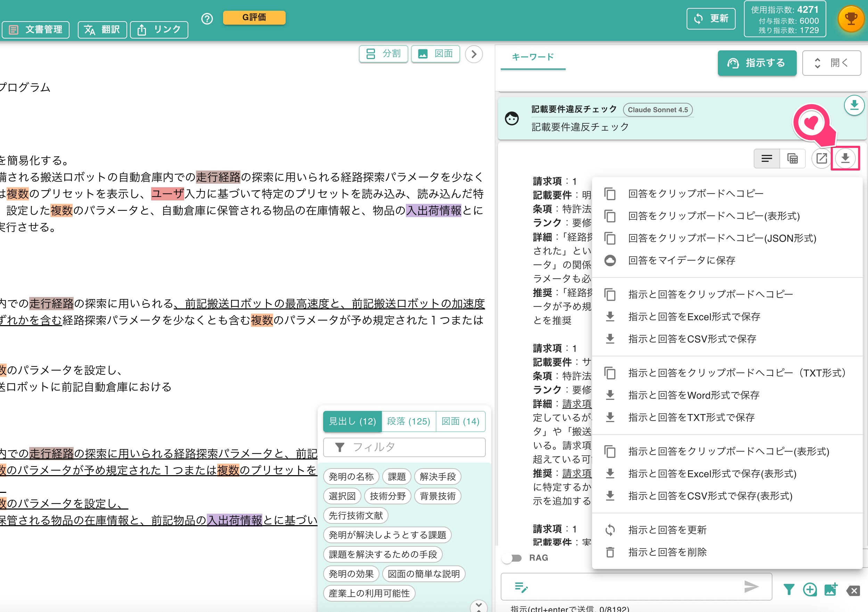Select 指示と回答をCSV形式で保存
868x612 pixels.
click(x=727, y=339)
